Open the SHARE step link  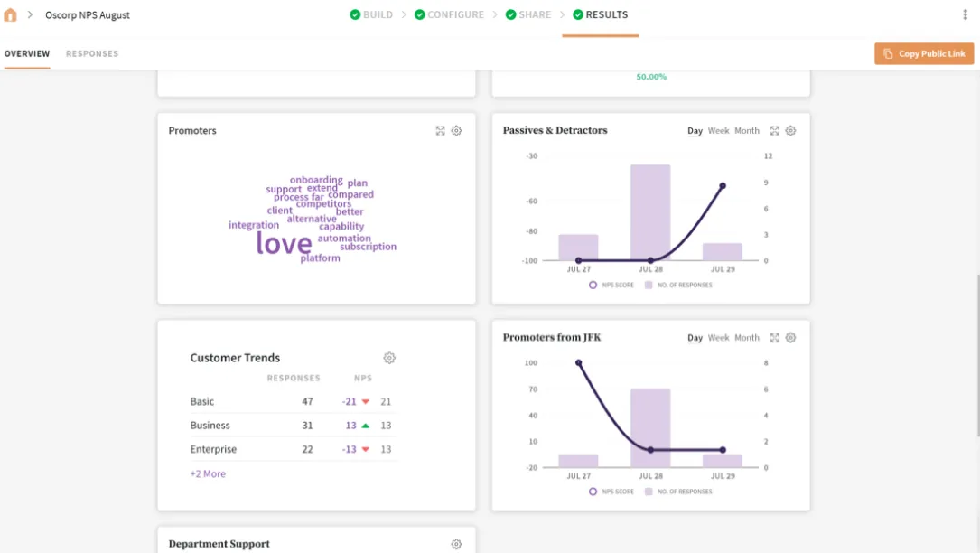pos(533,14)
